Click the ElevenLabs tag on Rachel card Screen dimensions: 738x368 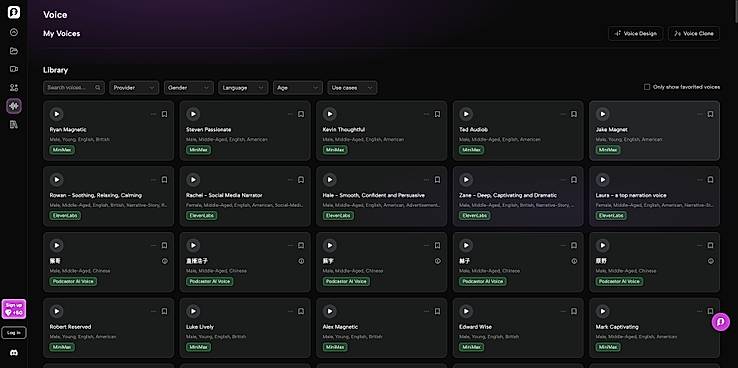pyautogui.click(x=202, y=216)
